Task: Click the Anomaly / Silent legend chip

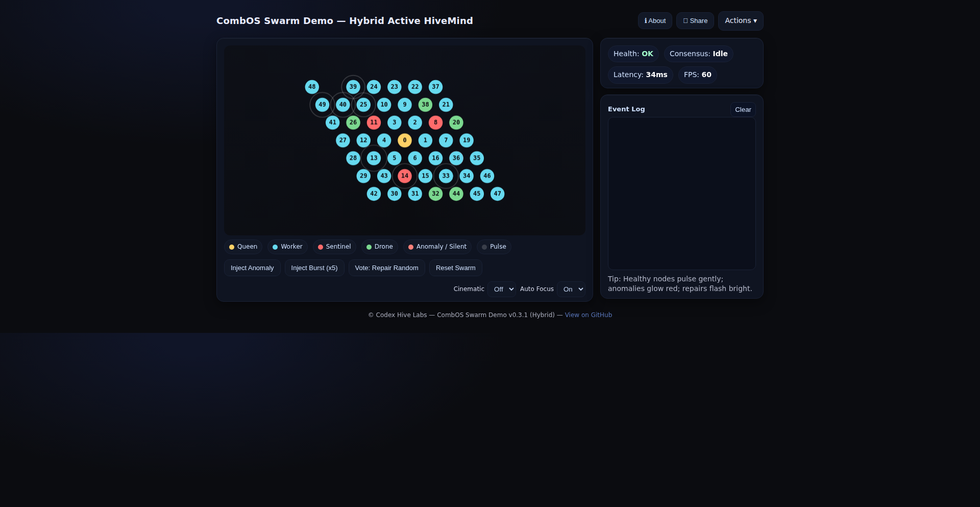Action: [437, 247]
